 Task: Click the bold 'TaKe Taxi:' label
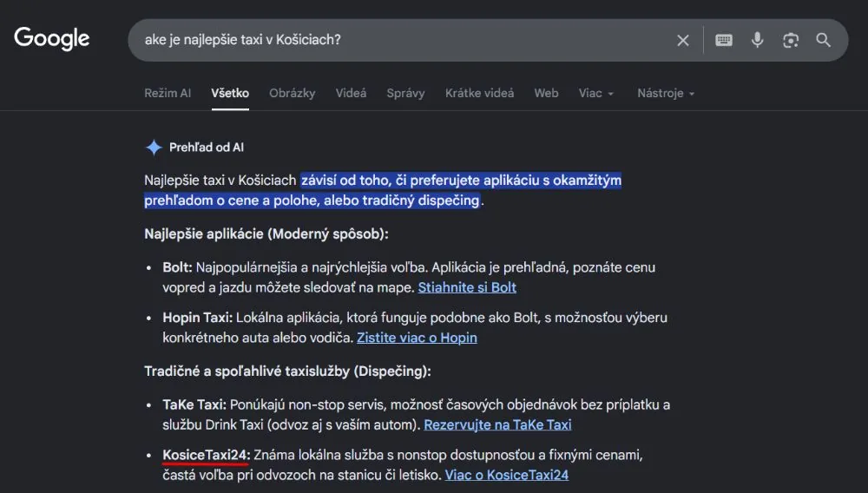pos(194,404)
